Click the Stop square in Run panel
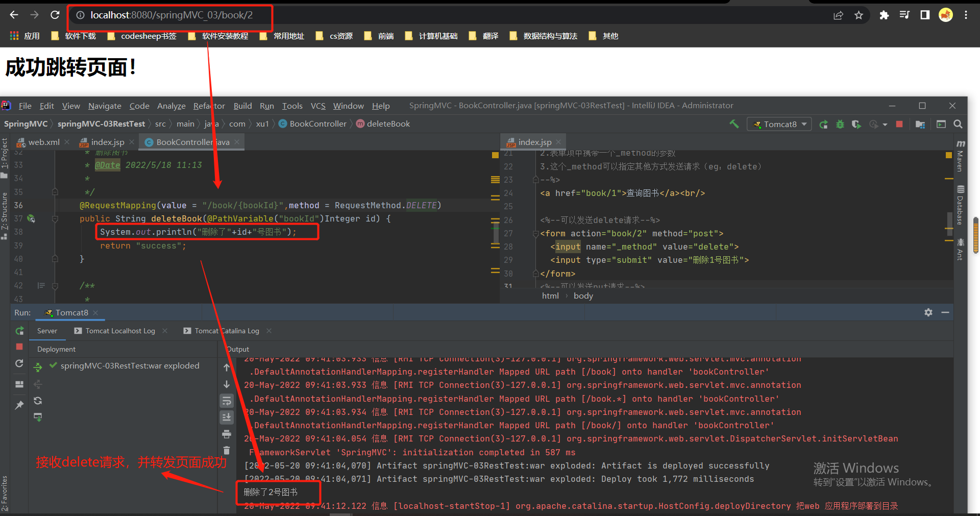 coord(19,347)
